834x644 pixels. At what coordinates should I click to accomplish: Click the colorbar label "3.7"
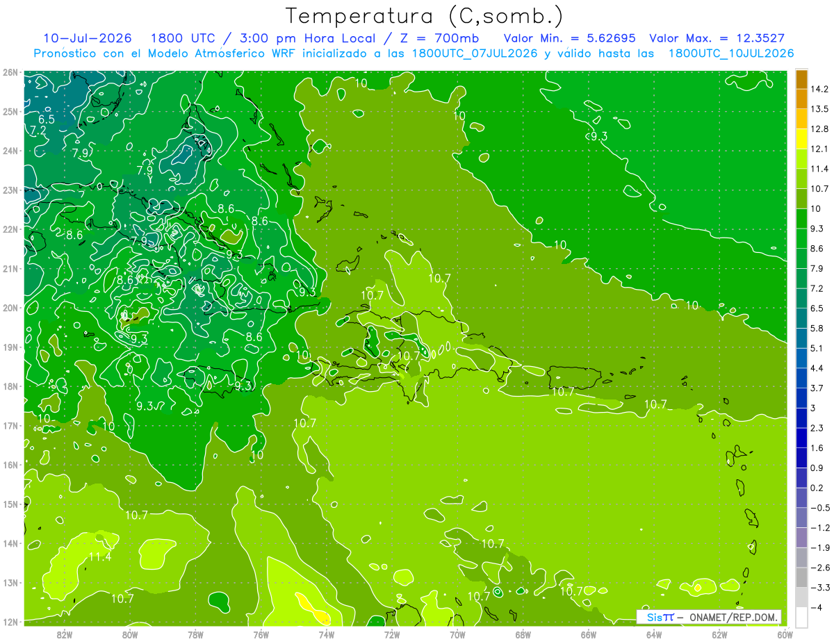pos(817,388)
